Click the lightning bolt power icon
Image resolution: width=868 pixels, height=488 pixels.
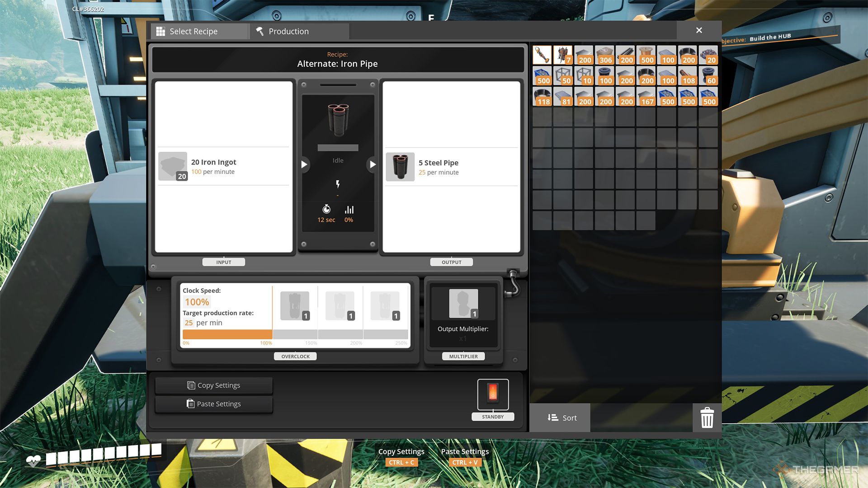tap(337, 183)
